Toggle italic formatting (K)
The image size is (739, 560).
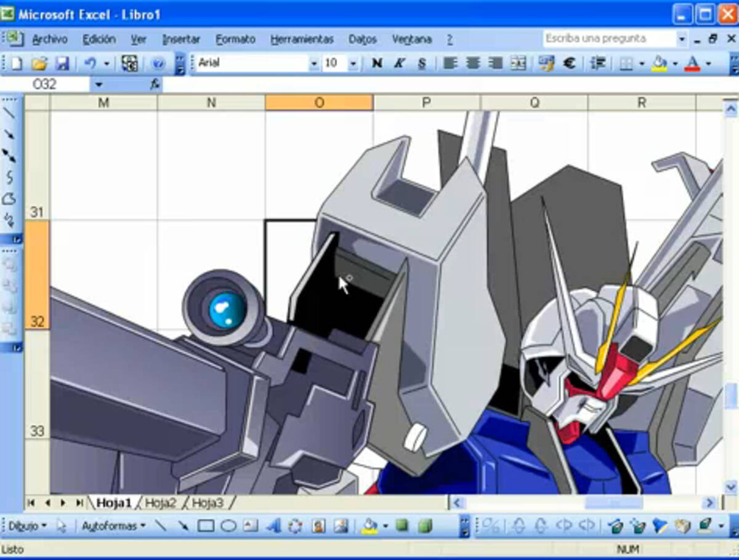399,63
